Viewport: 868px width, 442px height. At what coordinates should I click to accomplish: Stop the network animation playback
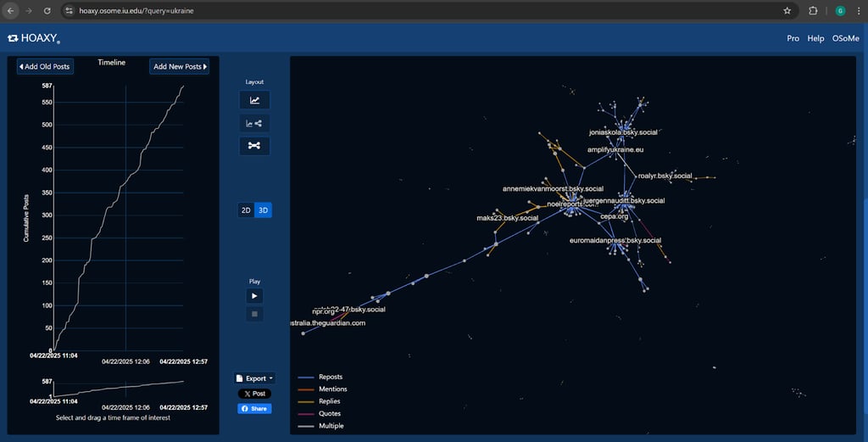click(x=254, y=314)
